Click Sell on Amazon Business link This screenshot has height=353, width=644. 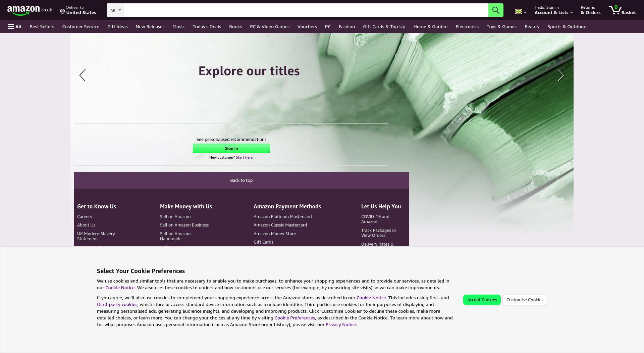[x=184, y=225]
